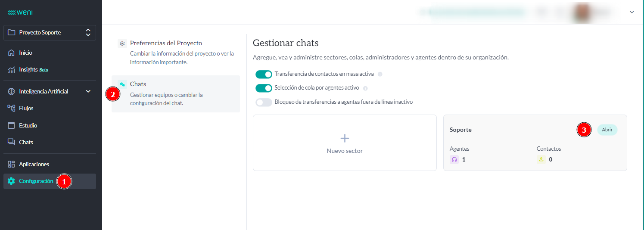Image resolution: width=644 pixels, height=230 pixels.
Task: Open the Estudio icon in sidebar
Action: pyautogui.click(x=12, y=125)
